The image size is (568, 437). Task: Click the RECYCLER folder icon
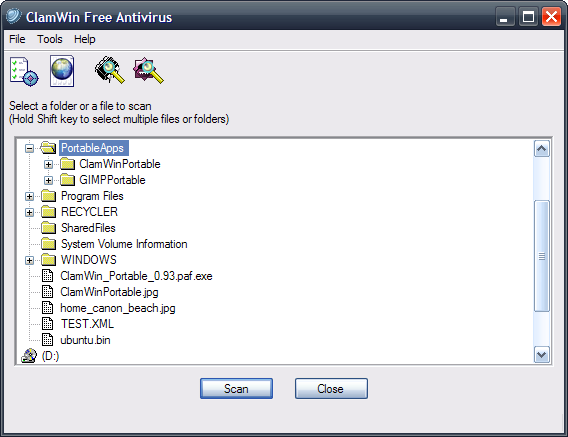(x=48, y=212)
